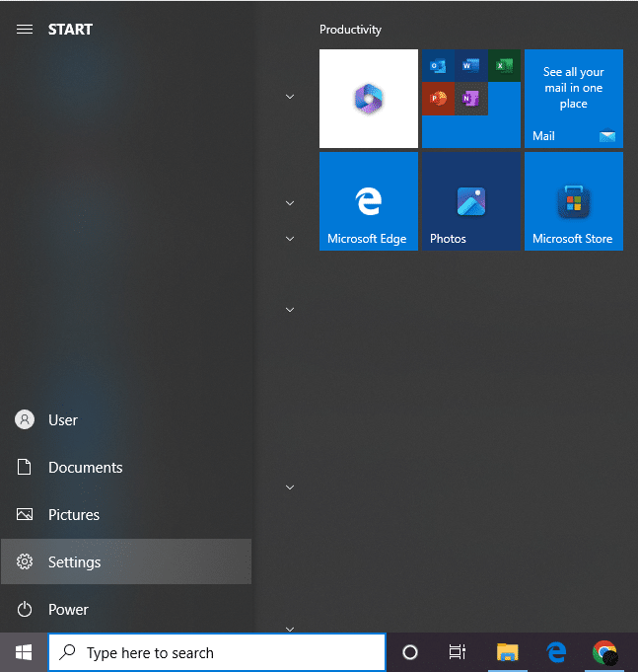The image size is (638, 672).
Task: Open Google Chrome from the taskbar
Action: coord(604,652)
